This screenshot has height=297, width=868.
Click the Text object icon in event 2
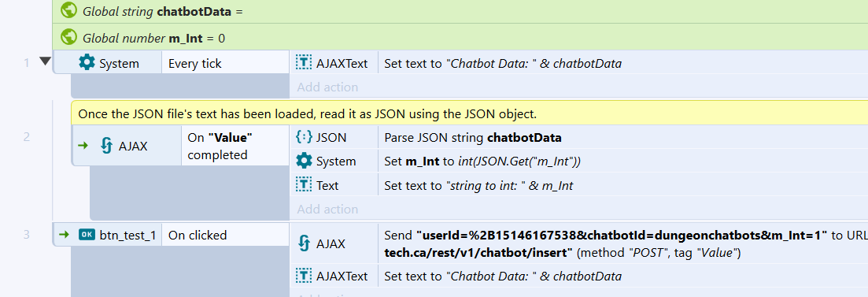(x=303, y=186)
